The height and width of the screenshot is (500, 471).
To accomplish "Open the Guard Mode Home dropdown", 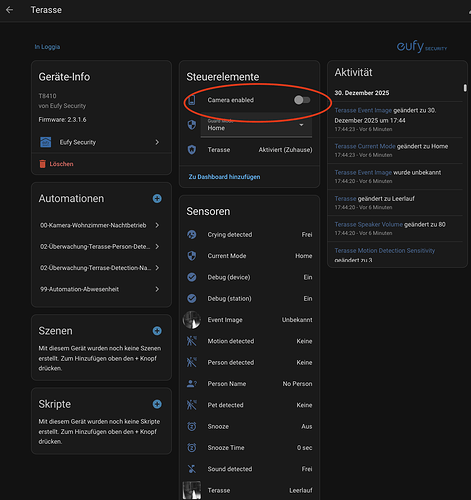I will click(x=256, y=126).
